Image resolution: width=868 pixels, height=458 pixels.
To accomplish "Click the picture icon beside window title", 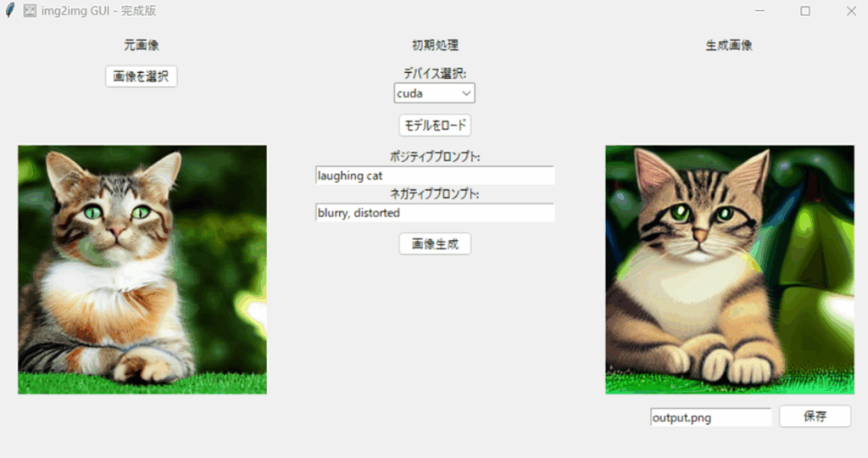I will [x=30, y=10].
